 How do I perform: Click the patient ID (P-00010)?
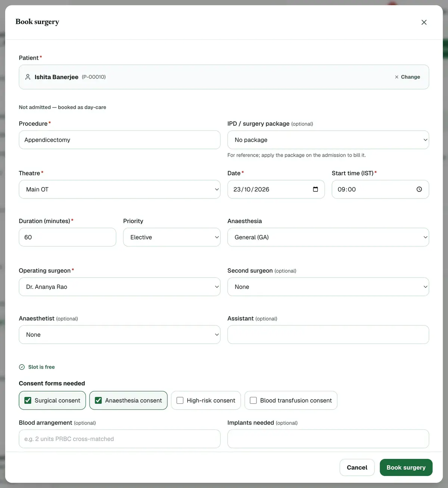click(94, 77)
